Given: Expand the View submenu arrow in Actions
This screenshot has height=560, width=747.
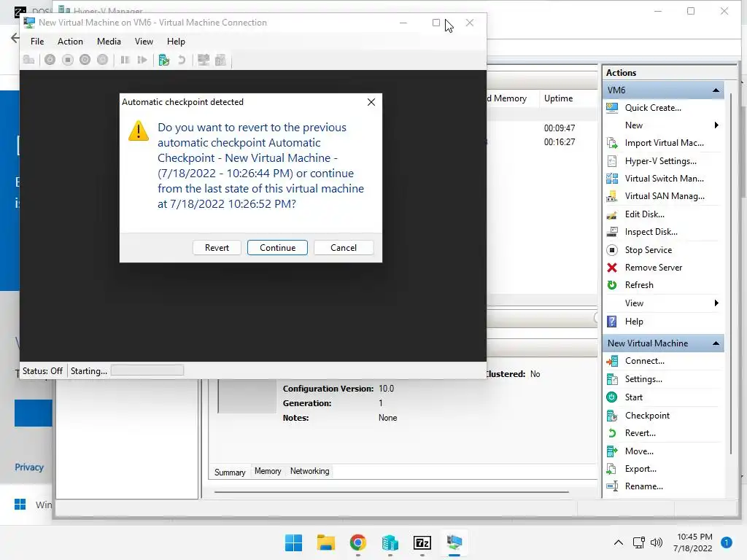Looking at the screenshot, I should point(716,303).
